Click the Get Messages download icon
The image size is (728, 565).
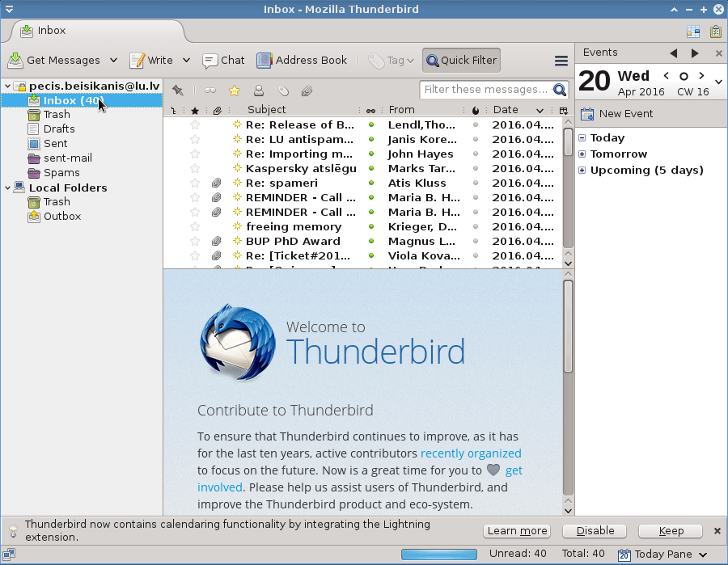point(15,61)
